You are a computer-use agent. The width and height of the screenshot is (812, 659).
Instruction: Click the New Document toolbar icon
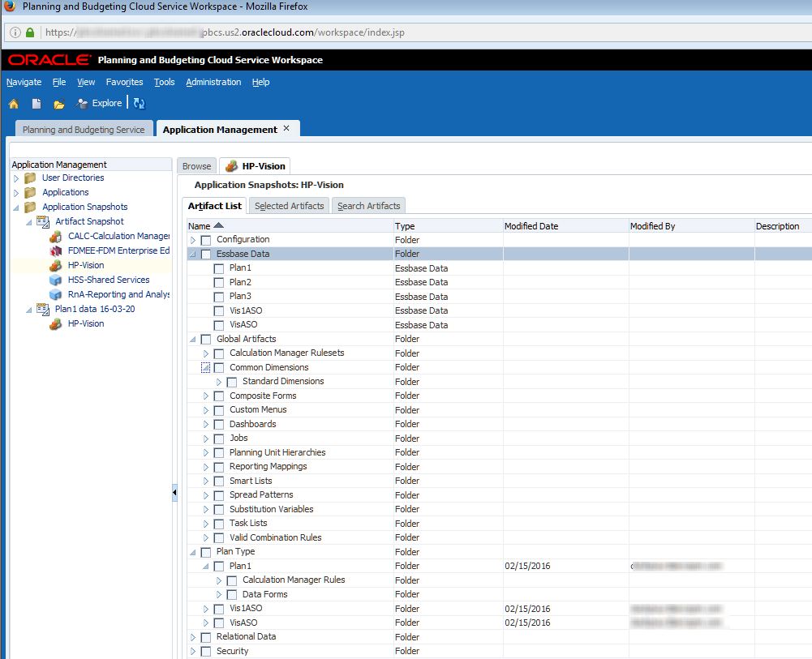[37, 104]
